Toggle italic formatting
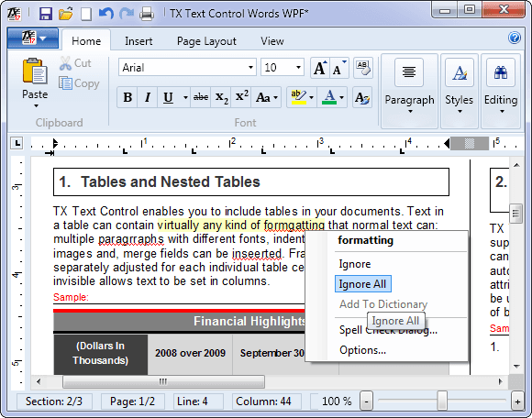 tap(148, 98)
